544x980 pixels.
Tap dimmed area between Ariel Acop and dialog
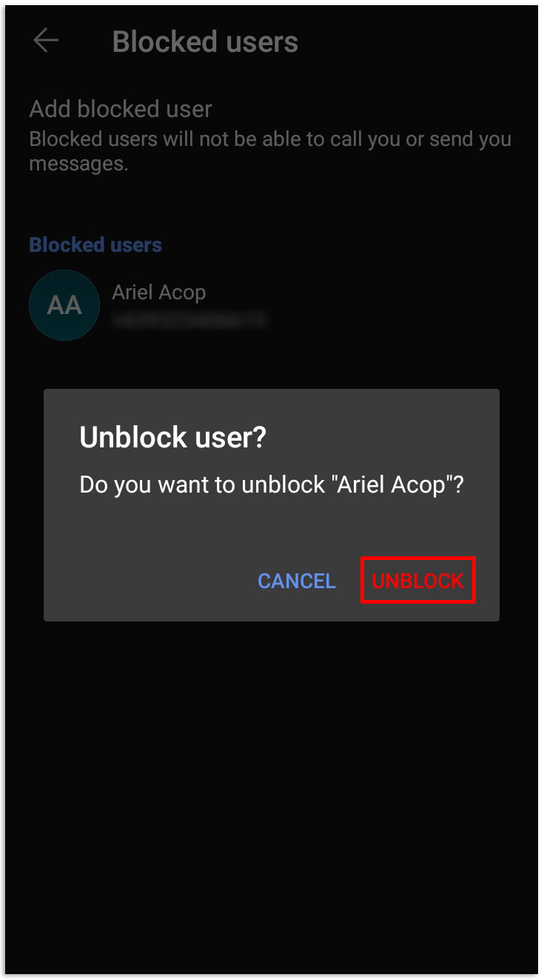[x=272, y=365]
